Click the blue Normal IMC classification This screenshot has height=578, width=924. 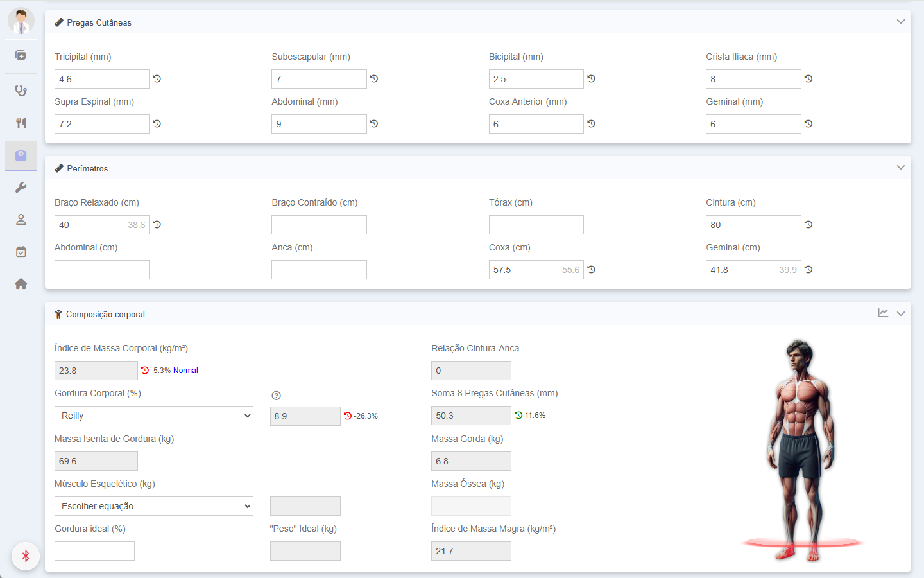tap(185, 371)
